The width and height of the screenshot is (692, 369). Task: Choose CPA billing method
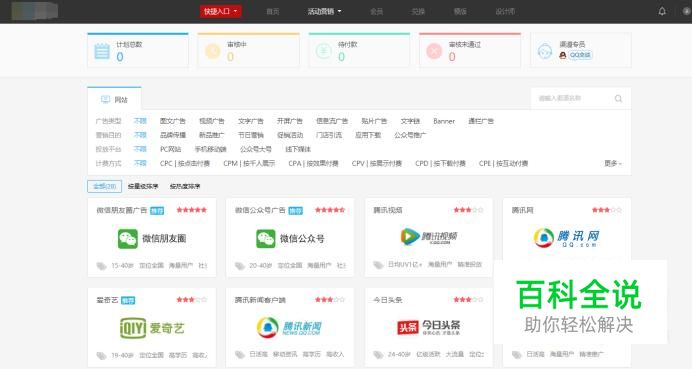[x=313, y=163]
